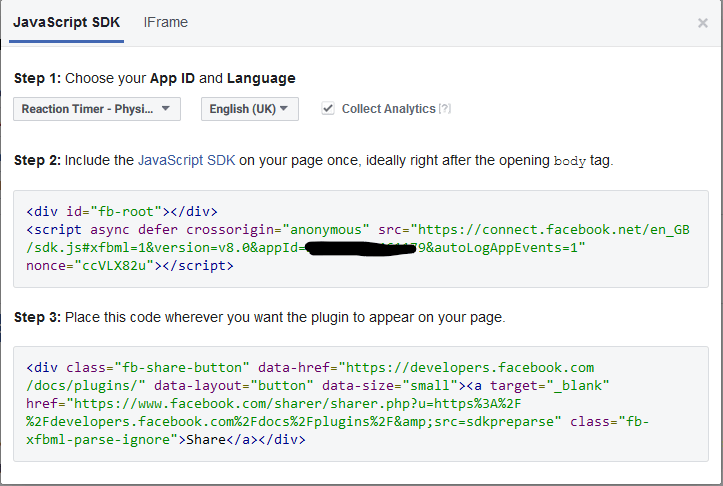Screen dimensions: 723x486
Task: Toggle the Collect Analytics checkbox
Action: coord(328,109)
